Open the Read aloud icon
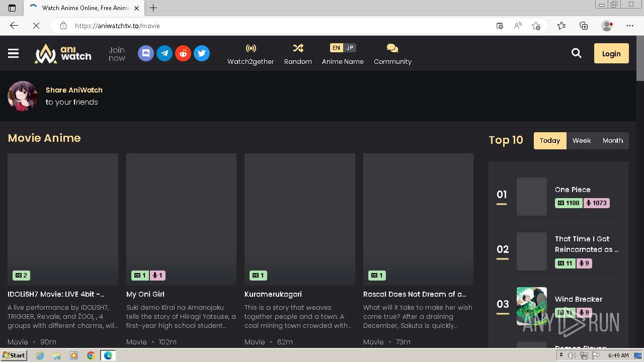The width and height of the screenshot is (644, 362). 518,26
